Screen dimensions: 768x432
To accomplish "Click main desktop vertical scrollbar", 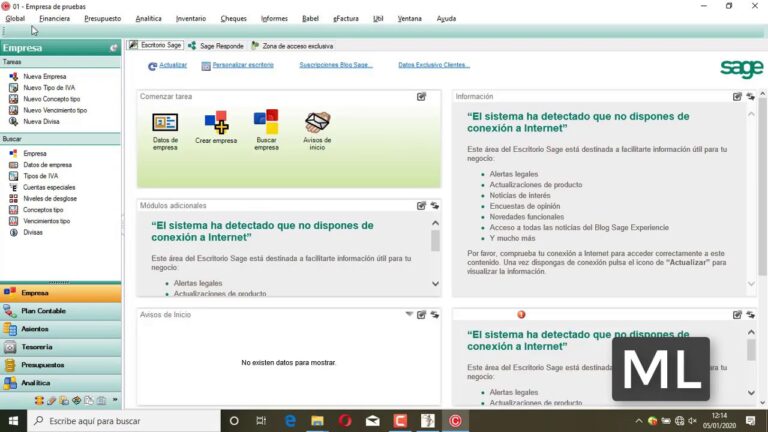I will coord(763,186).
